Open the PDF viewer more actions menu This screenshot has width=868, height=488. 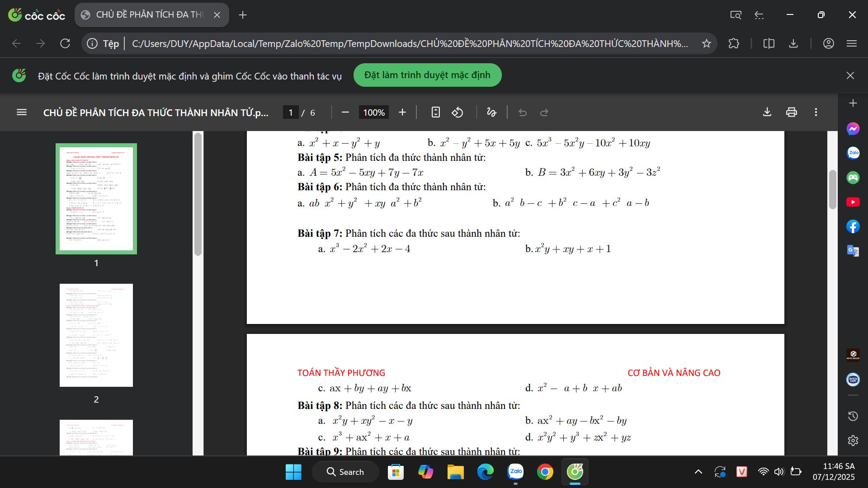(816, 112)
